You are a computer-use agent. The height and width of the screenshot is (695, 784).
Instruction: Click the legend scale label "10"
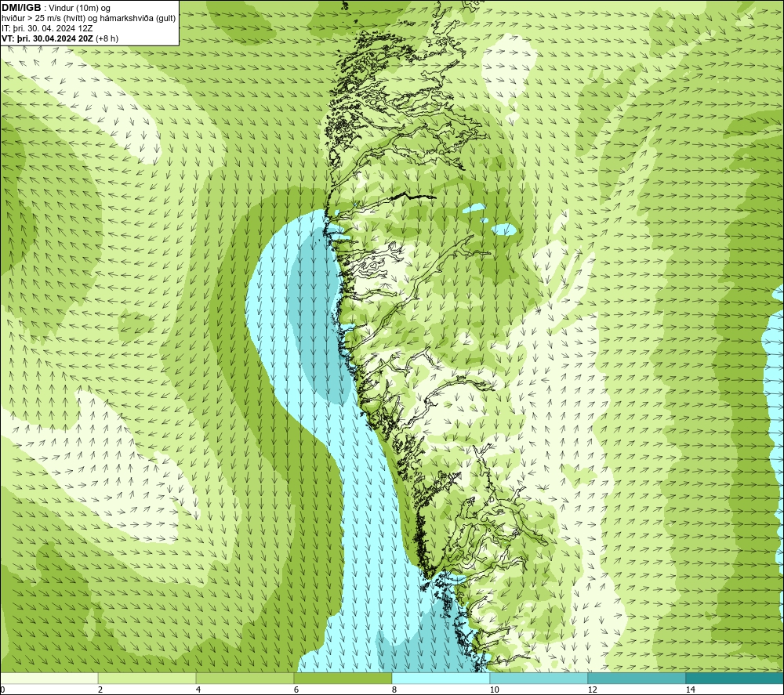[x=494, y=690]
